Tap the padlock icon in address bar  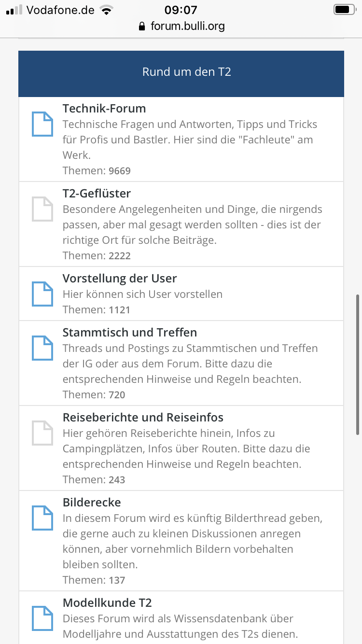(141, 26)
